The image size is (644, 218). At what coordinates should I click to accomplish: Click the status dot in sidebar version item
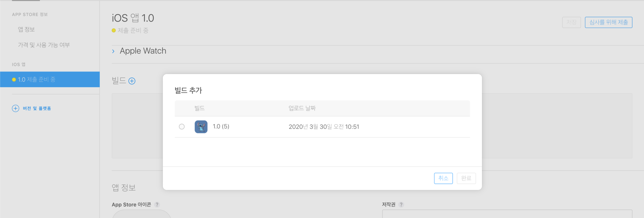tap(13, 79)
